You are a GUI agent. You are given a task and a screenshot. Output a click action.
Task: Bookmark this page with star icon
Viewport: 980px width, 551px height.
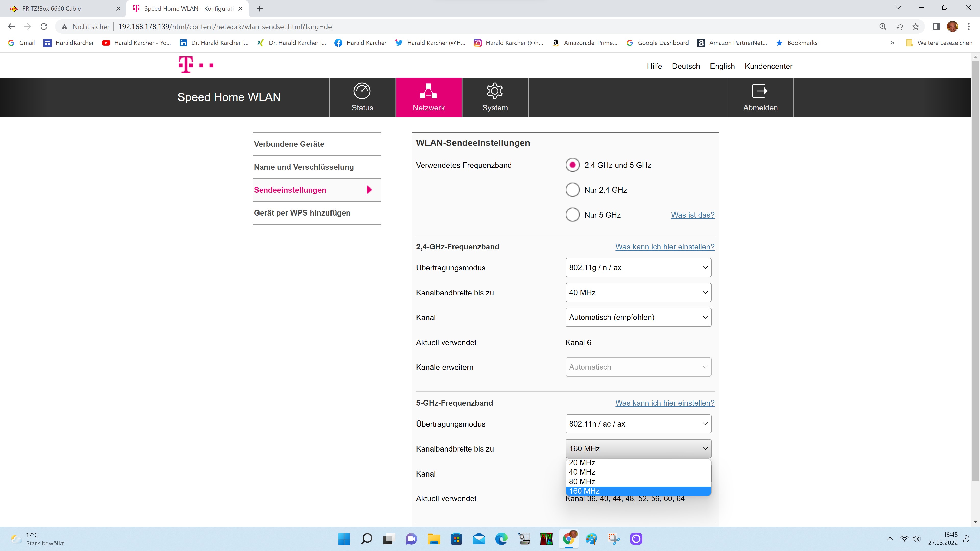coord(916,27)
